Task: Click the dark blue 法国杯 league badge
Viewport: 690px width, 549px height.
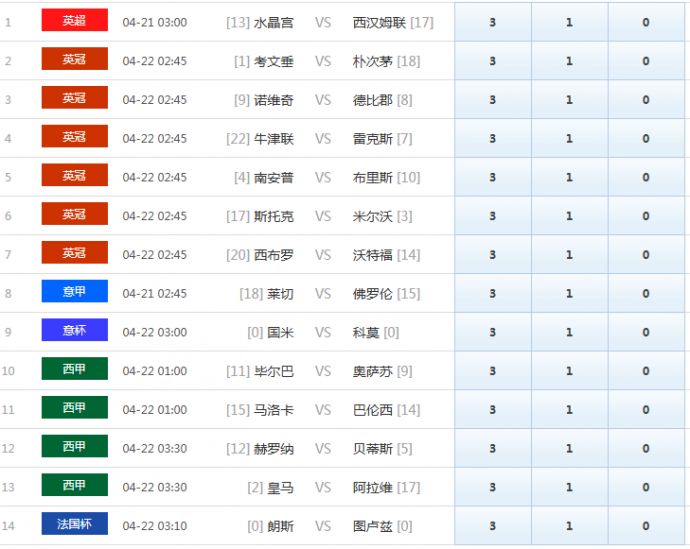Action: coord(74,525)
